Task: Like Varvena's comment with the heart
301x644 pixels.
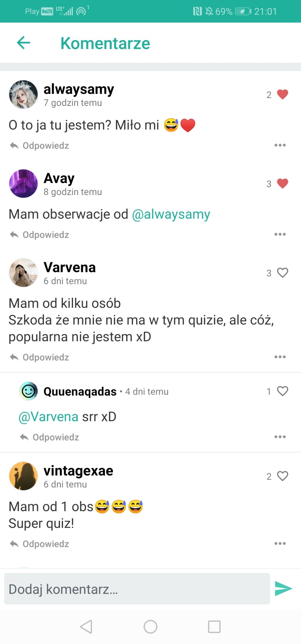Action: point(283,273)
